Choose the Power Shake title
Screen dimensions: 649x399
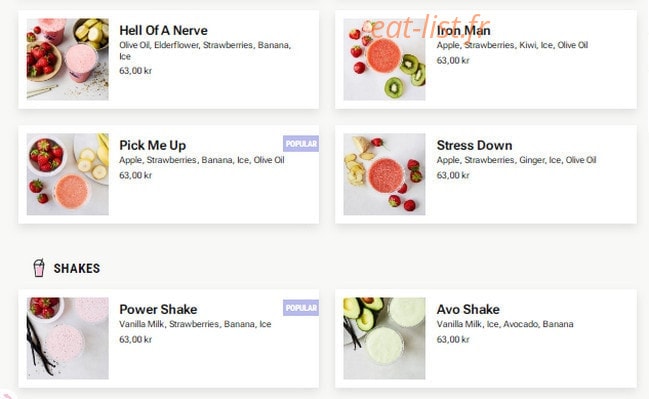[158, 309]
